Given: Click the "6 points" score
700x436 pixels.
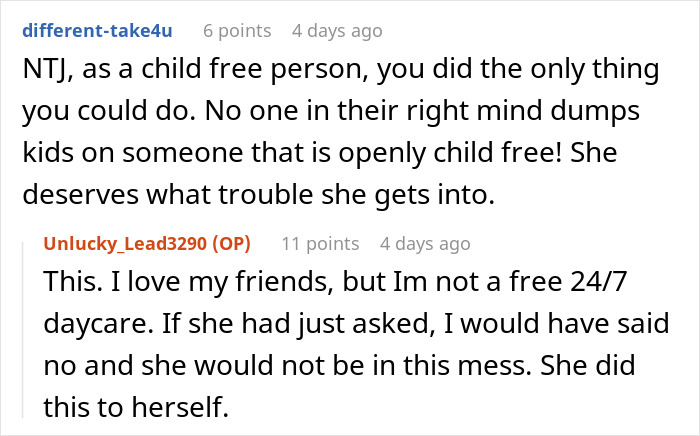Looking at the screenshot, I should click(236, 31).
